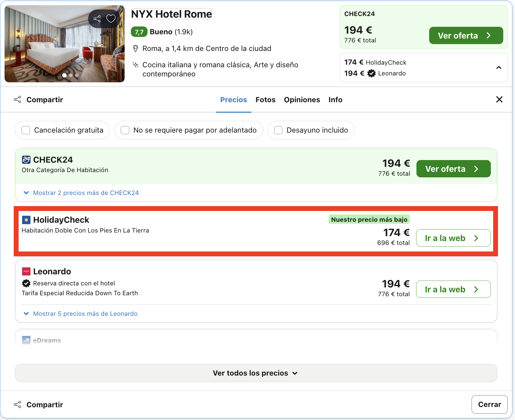515x420 pixels.
Task: Save hotel with the heart icon
Action: [111, 19]
